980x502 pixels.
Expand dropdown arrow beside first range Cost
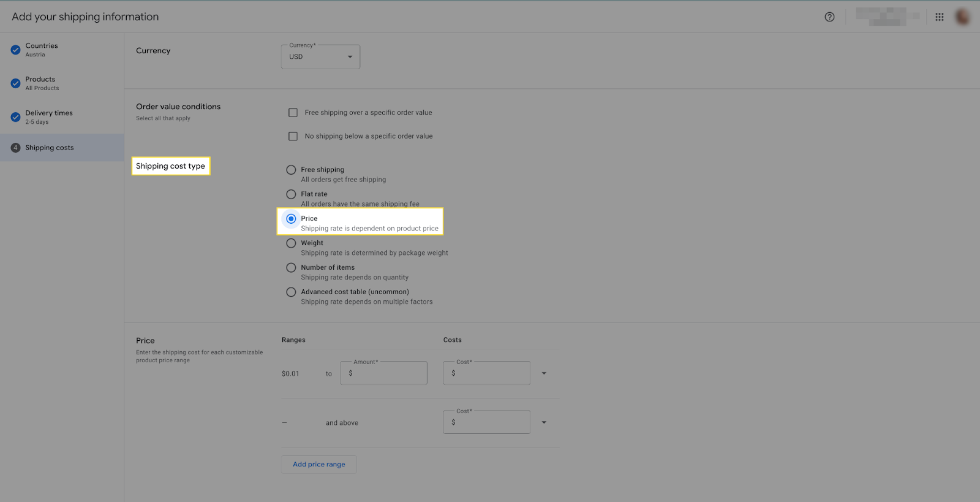[544, 373]
